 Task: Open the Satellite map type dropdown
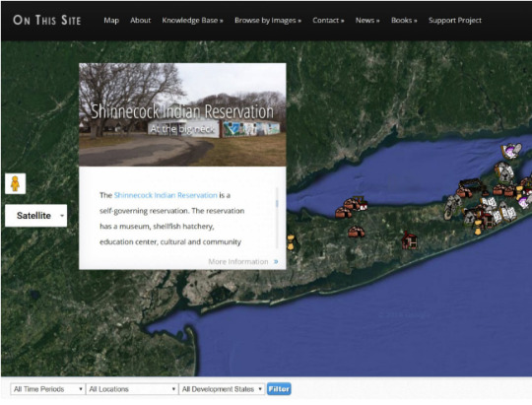click(36, 216)
